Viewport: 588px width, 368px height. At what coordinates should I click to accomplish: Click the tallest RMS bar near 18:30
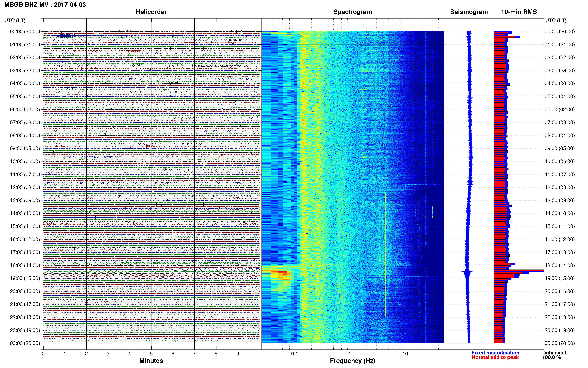[519, 271]
